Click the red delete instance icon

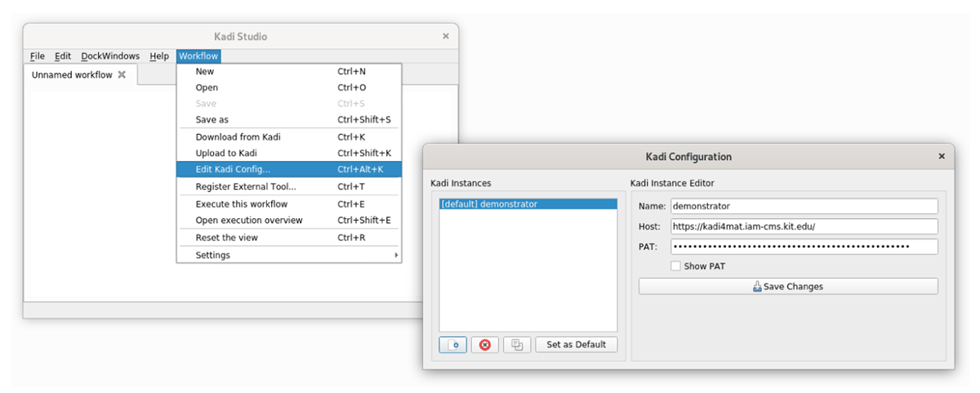484,345
